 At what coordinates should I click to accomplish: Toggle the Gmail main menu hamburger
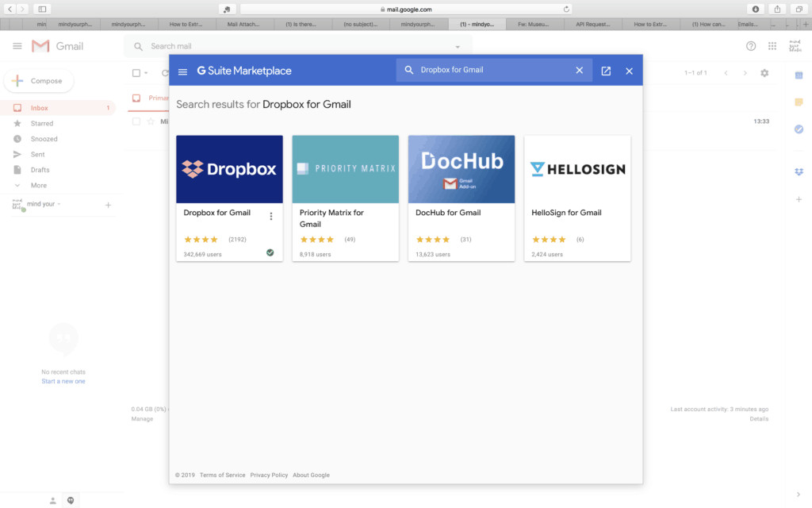click(17, 46)
